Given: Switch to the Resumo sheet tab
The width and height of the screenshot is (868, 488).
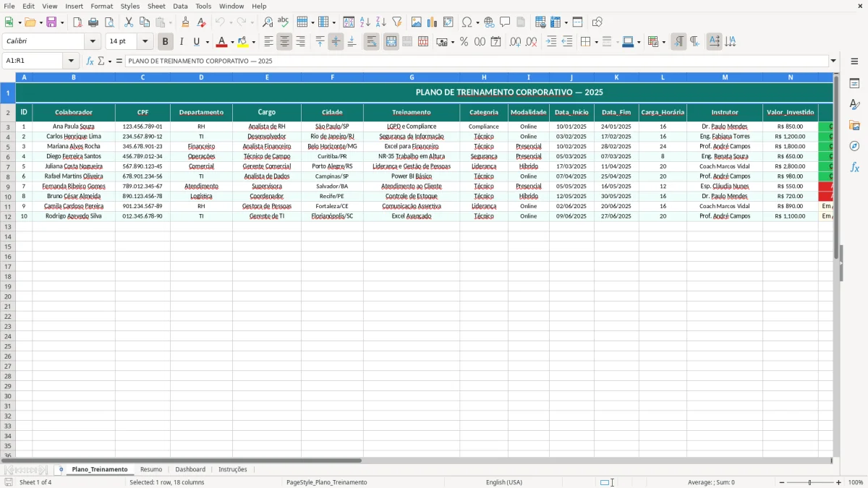Looking at the screenshot, I should [151, 470].
